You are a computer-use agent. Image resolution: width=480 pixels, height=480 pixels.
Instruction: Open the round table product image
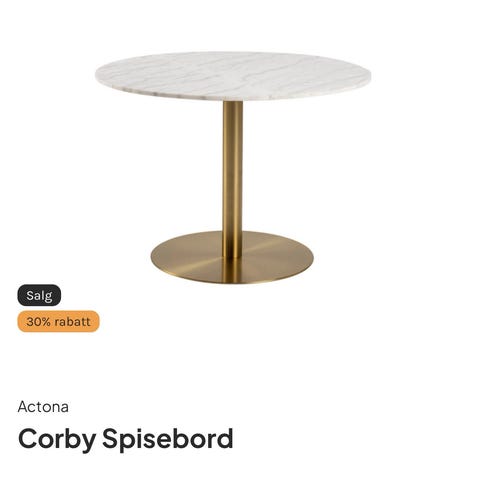pos(233,168)
